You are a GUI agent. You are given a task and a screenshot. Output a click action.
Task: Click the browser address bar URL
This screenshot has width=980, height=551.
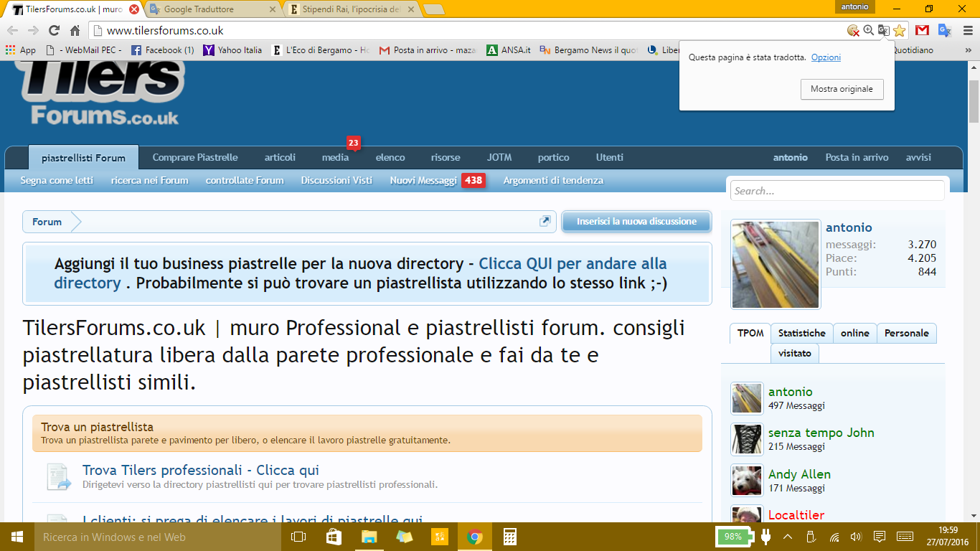pos(165,30)
